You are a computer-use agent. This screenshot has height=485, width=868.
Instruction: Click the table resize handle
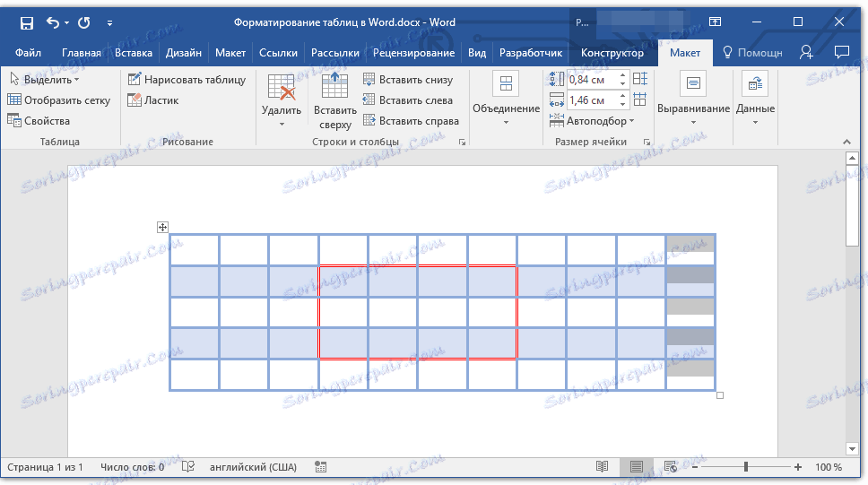coord(720,395)
